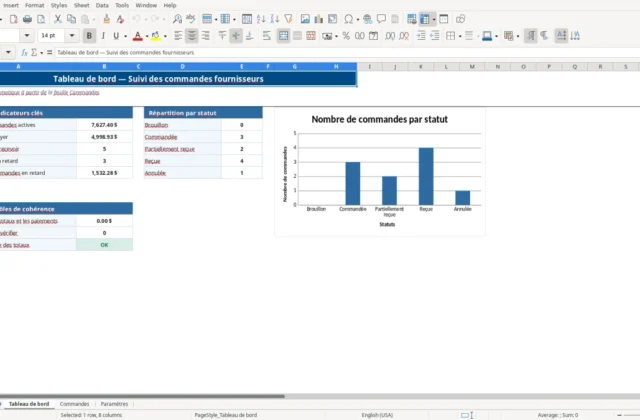Expand the Conditional Formatting dropdown arrow

[x=518, y=36]
